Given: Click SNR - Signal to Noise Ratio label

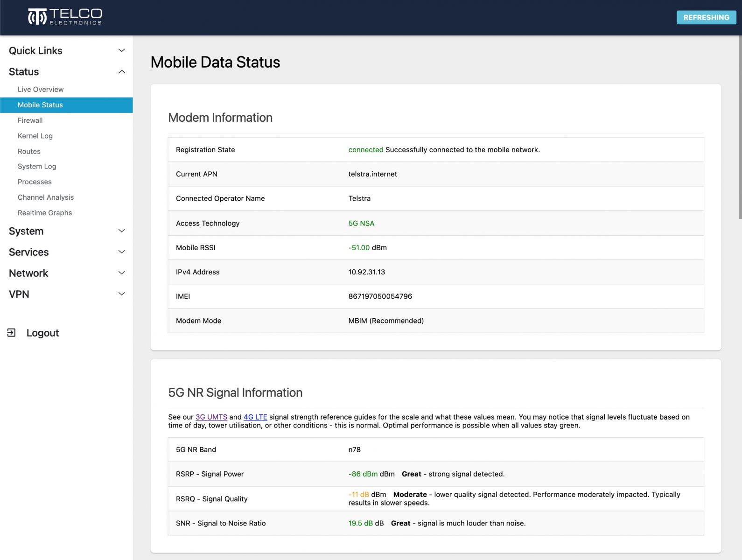Looking at the screenshot, I should pos(221,523).
